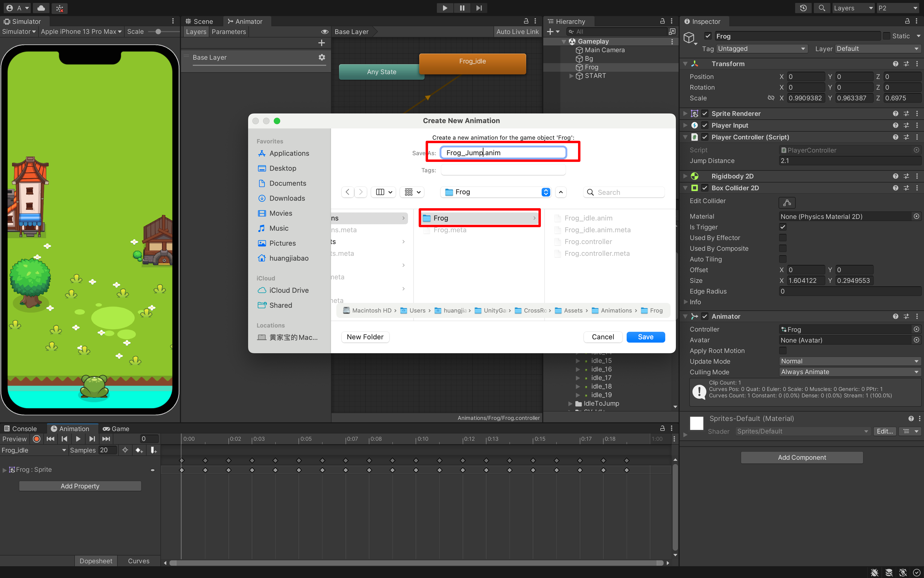Select Applications in the Favorites sidebar
The width and height of the screenshot is (924, 578).
[x=289, y=153]
